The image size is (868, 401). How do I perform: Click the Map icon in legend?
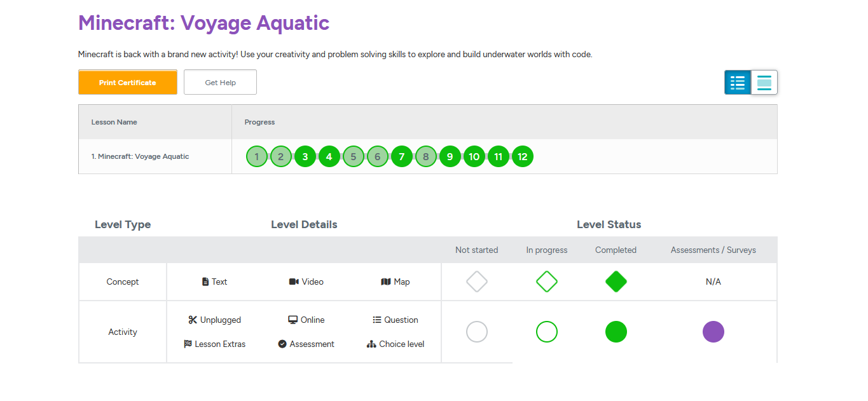(386, 282)
